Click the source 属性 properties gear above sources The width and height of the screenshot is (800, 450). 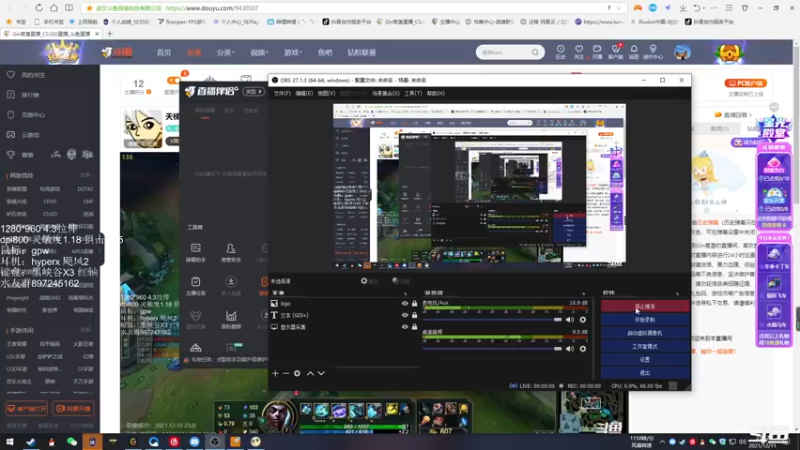coord(369,281)
